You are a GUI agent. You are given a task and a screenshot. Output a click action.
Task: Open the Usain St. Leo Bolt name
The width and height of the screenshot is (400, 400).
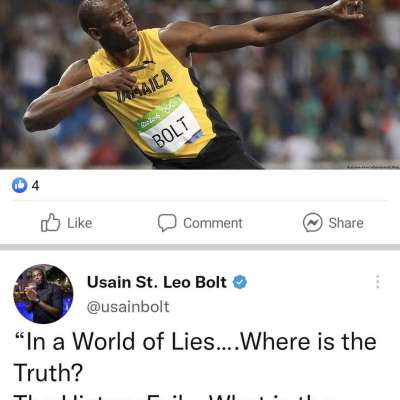click(157, 282)
